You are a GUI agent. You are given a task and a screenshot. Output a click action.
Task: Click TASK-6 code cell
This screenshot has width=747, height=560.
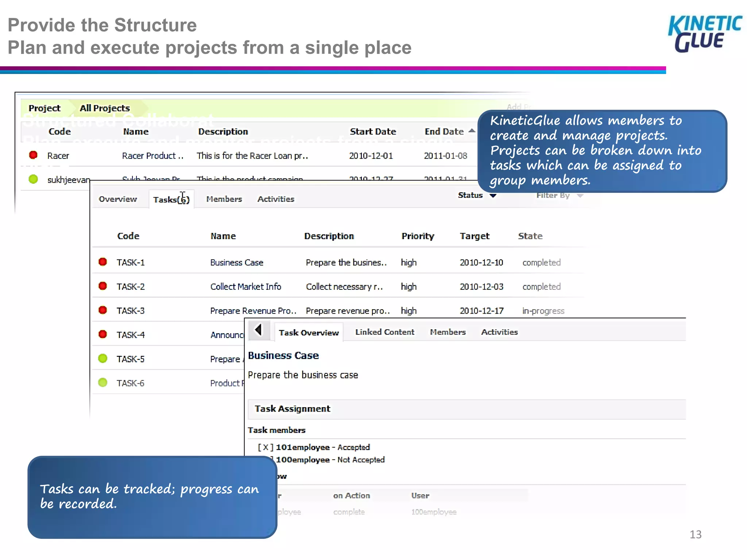click(x=131, y=383)
